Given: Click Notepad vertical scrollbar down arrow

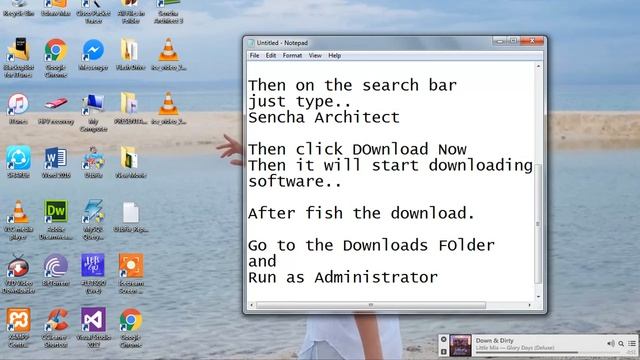Looking at the screenshot, I should 538,297.
